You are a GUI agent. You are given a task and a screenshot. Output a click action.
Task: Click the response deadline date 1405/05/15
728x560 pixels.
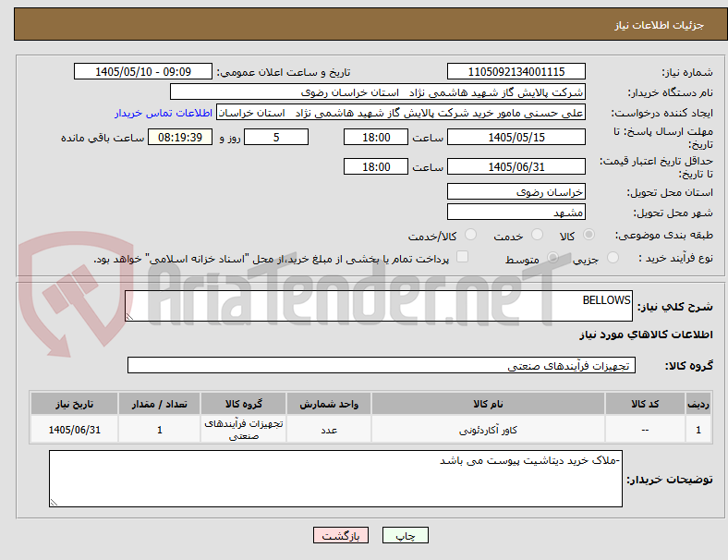[x=516, y=137]
